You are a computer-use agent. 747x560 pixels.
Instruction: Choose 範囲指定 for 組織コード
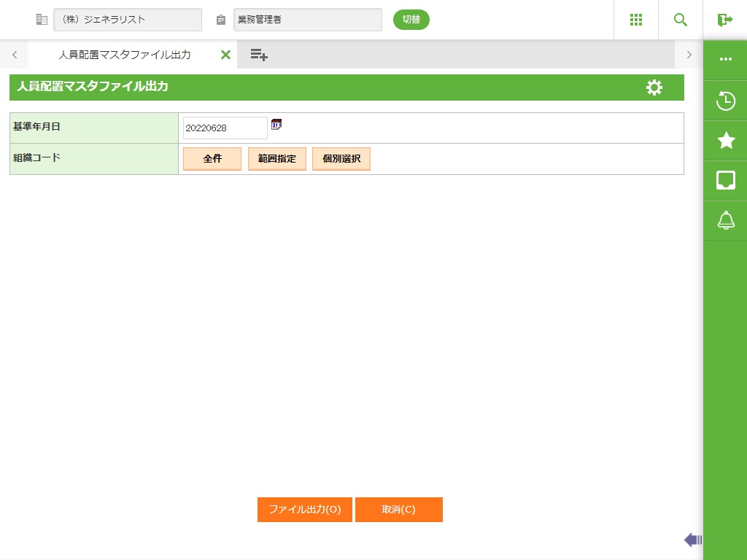(276, 158)
